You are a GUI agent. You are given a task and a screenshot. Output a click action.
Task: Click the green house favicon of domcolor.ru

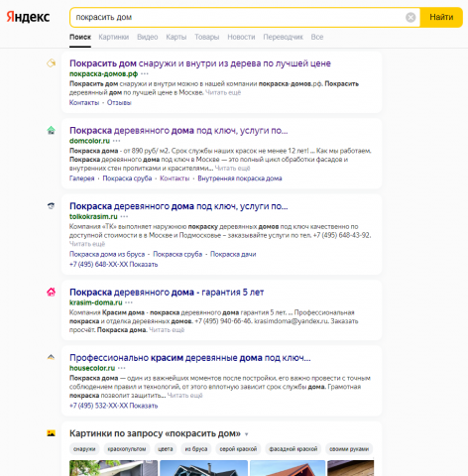click(51, 130)
